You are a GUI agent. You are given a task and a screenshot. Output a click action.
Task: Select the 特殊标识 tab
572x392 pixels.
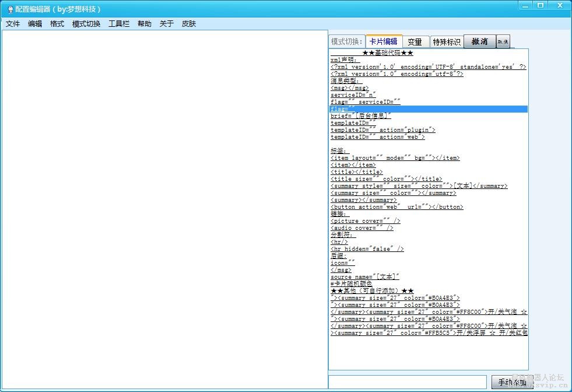point(447,41)
